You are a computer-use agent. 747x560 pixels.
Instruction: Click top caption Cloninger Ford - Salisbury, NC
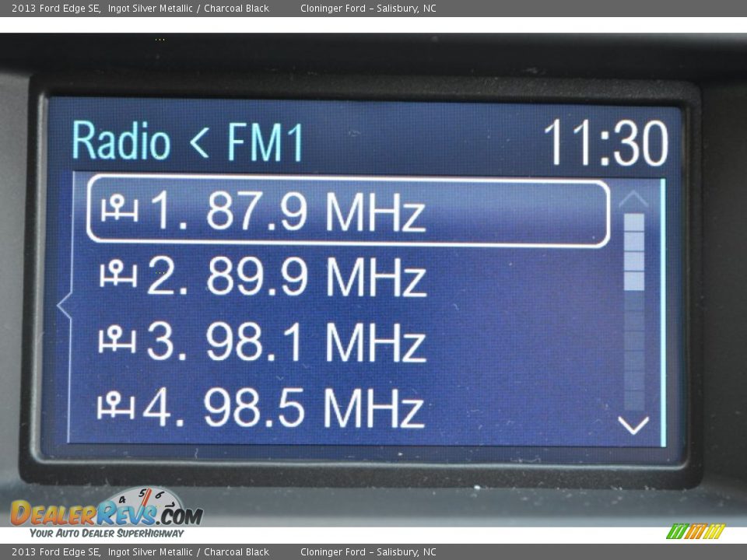[x=368, y=8]
